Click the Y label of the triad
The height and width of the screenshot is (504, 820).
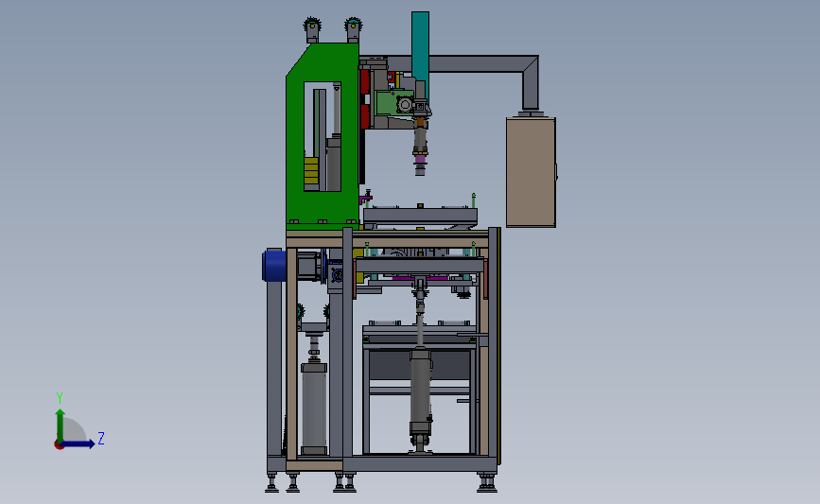click(x=59, y=398)
